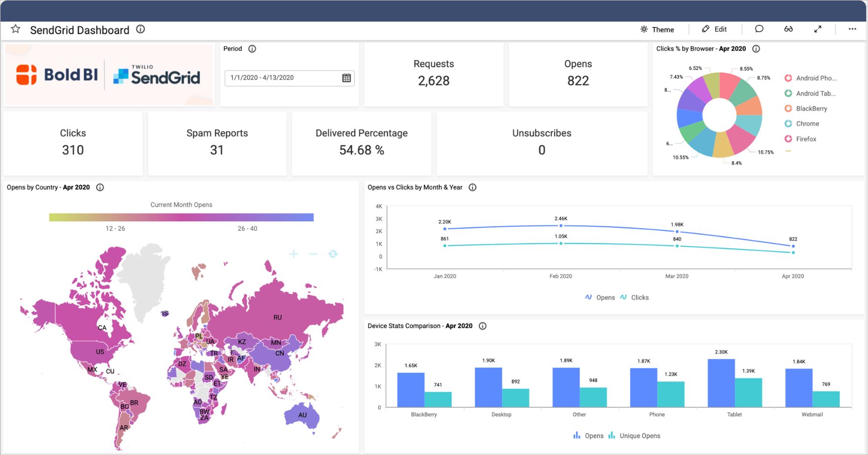The image size is (868, 455).
Task: Click info icon for Clicks % by Browser
Action: [x=756, y=49]
